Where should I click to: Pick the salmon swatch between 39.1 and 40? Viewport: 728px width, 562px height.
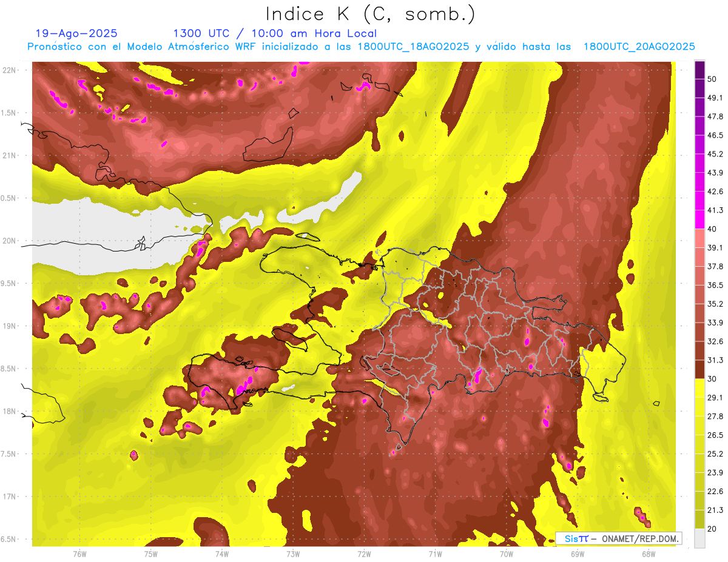click(x=699, y=238)
